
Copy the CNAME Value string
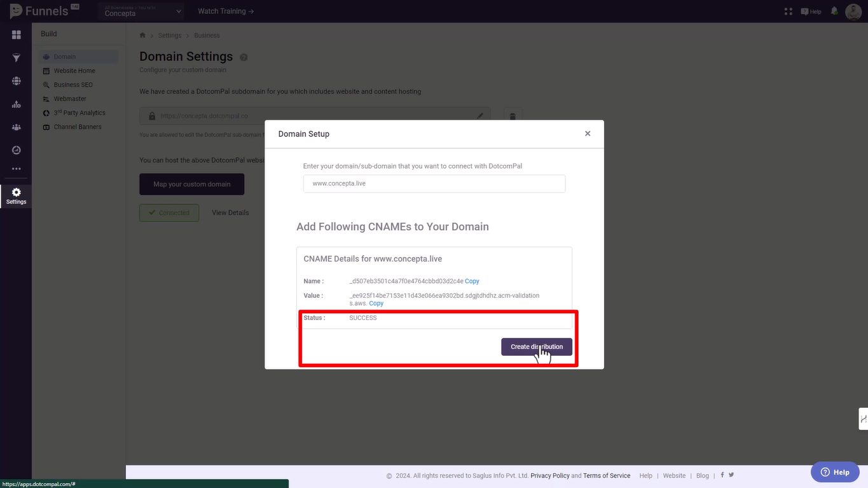click(376, 303)
